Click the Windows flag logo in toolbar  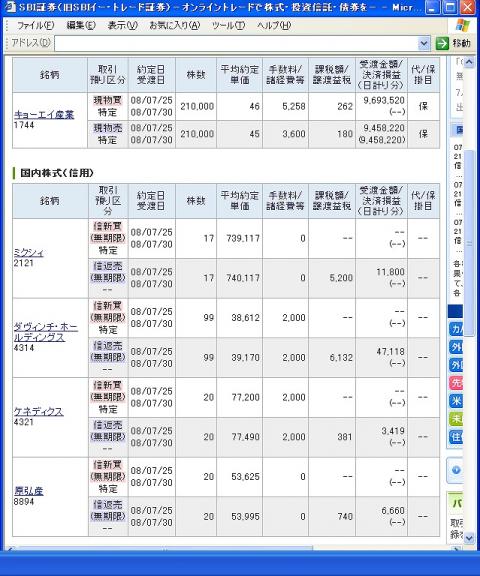click(462, 25)
